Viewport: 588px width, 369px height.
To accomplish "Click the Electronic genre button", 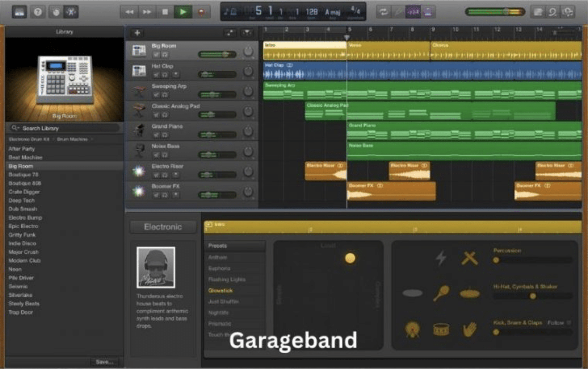I will pos(163,227).
